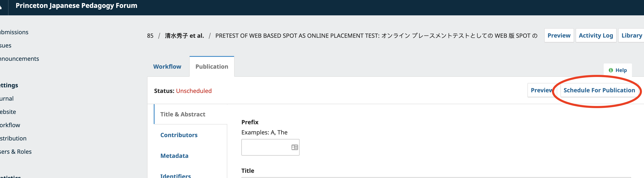Viewport: 644px width, 178px height.
Task: Click the locale icon inside Prefix field
Action: click(x=295, y=147)
